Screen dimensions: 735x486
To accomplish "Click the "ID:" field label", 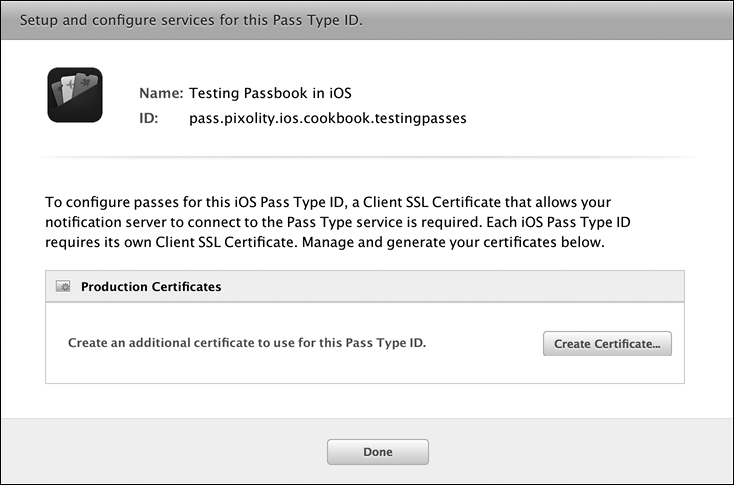I will tap(150, 118).
